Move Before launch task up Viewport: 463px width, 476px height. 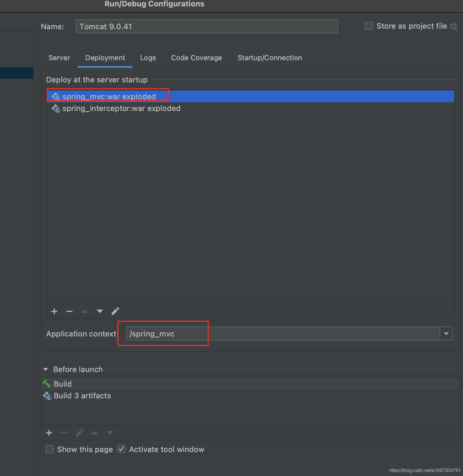tap(95, 433)
